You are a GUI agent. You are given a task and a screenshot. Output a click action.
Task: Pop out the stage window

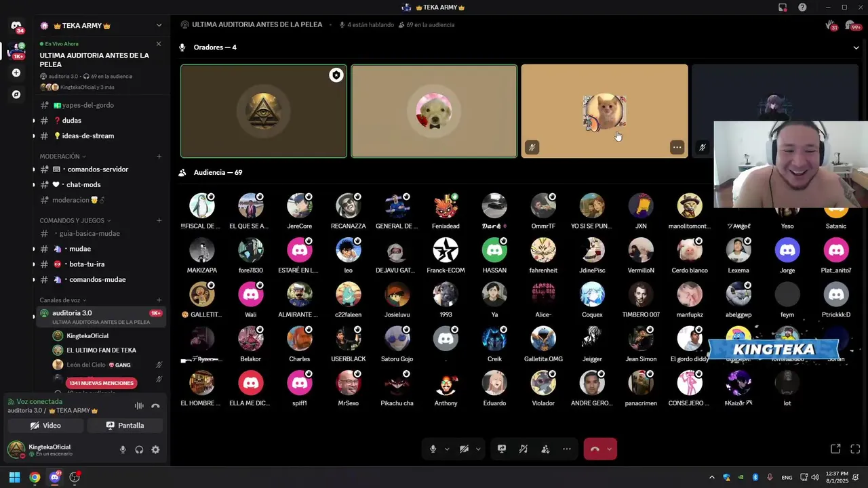(835, 449)
